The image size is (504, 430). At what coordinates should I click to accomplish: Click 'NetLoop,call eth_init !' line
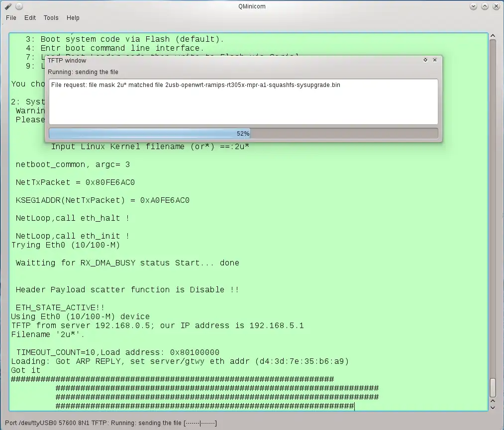tap(73, 236)
